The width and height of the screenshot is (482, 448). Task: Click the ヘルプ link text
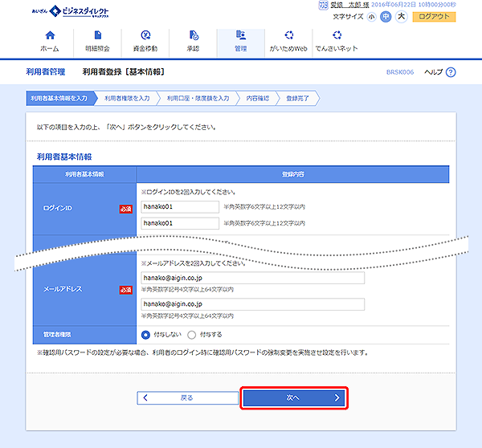[x=434, y=72]
